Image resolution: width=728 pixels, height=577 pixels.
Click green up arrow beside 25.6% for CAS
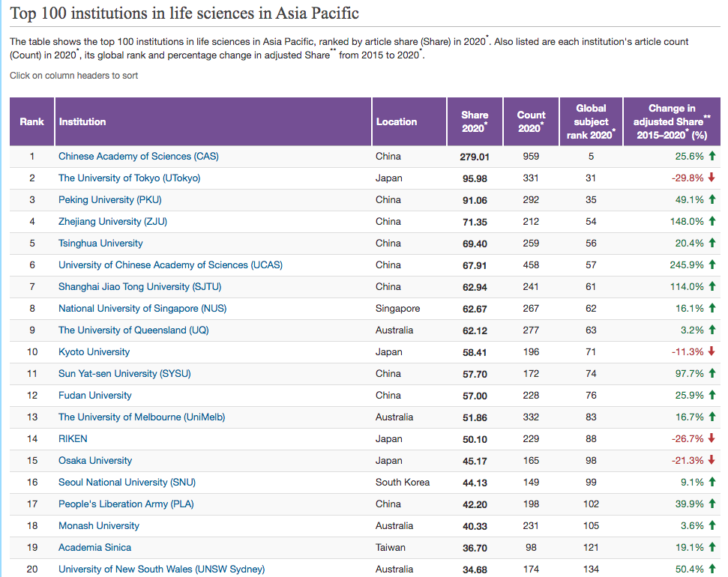[712, 157]
